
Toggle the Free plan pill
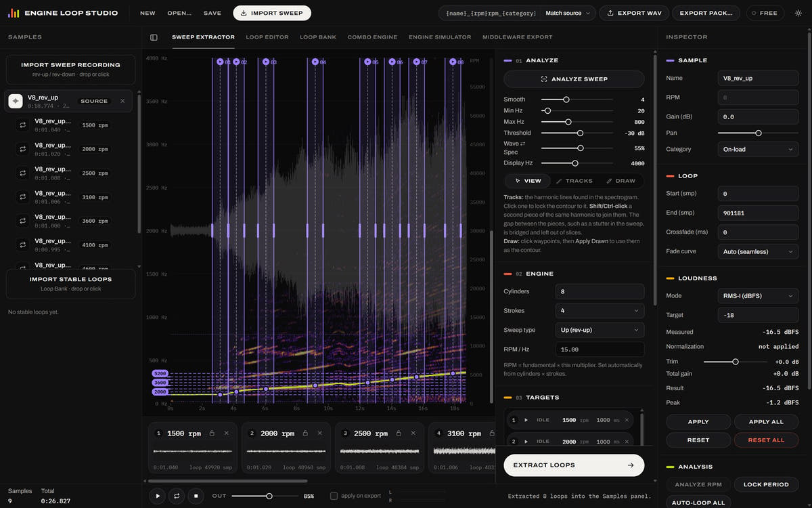click(765, 13)
